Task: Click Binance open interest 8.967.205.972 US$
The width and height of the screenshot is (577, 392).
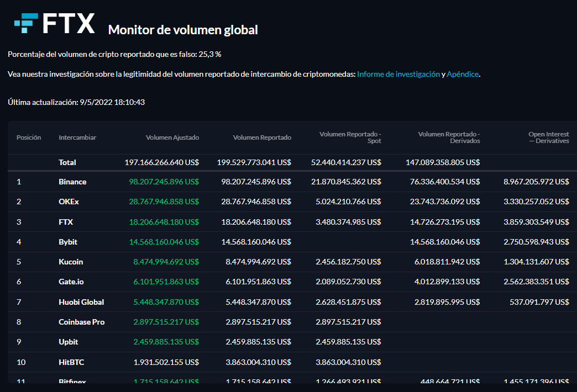Action: coord(536,182)
